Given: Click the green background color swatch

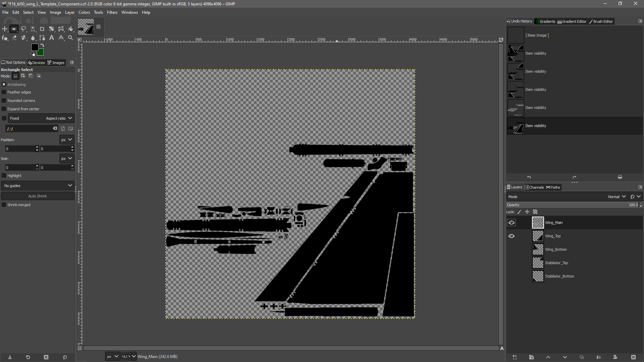Looking at the screenshot, I should [x=41, y=53].
